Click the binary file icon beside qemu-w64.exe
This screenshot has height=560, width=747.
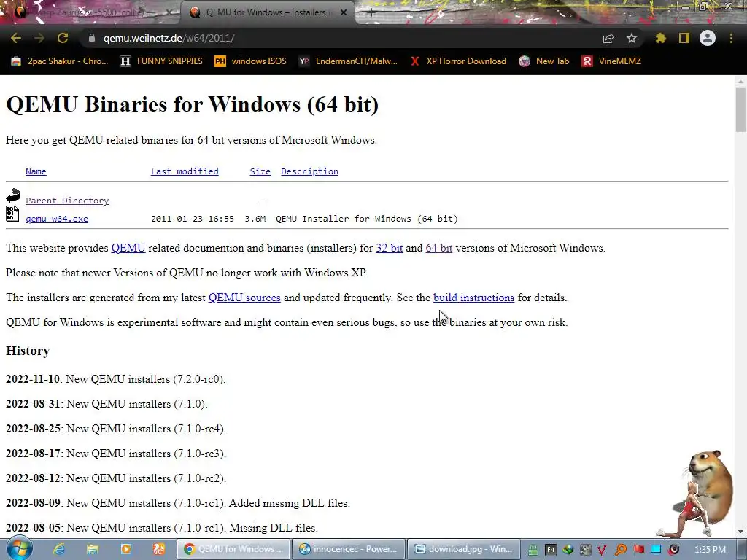12,214
